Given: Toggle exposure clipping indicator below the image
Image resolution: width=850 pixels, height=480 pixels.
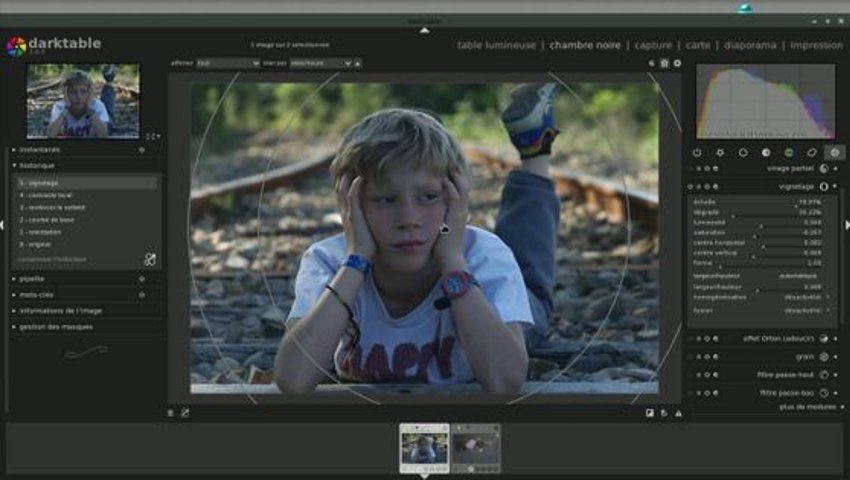Looking at the screenshot, I should [x=649, y=413].
